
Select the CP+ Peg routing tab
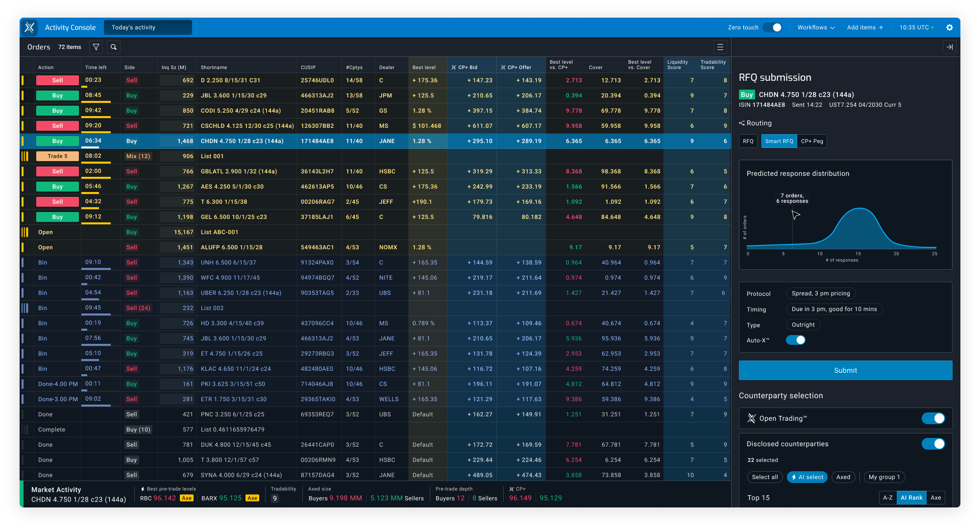pyautogui.click(x=812, y=141)
